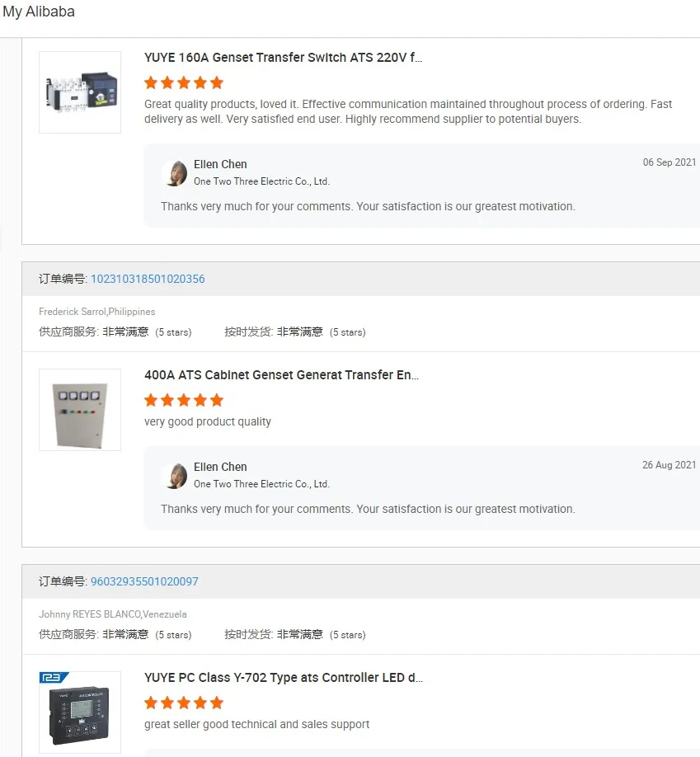Click the star rating under 400A ATS Cabinet

[x=184, y=400]
